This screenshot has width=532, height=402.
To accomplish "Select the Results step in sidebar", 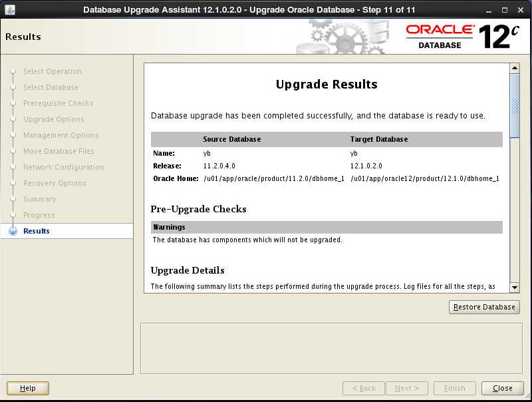I will tap(37, 231).
